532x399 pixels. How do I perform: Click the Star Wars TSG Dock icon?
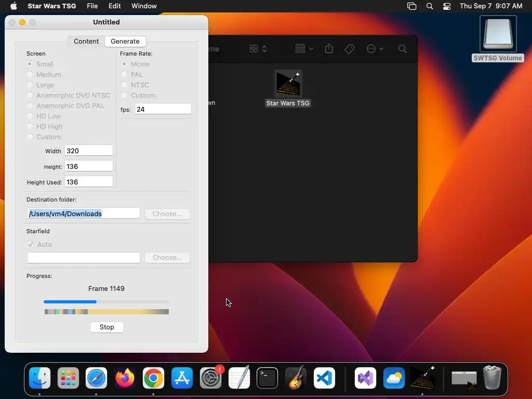pyautogui.click(x=422, y=378)
